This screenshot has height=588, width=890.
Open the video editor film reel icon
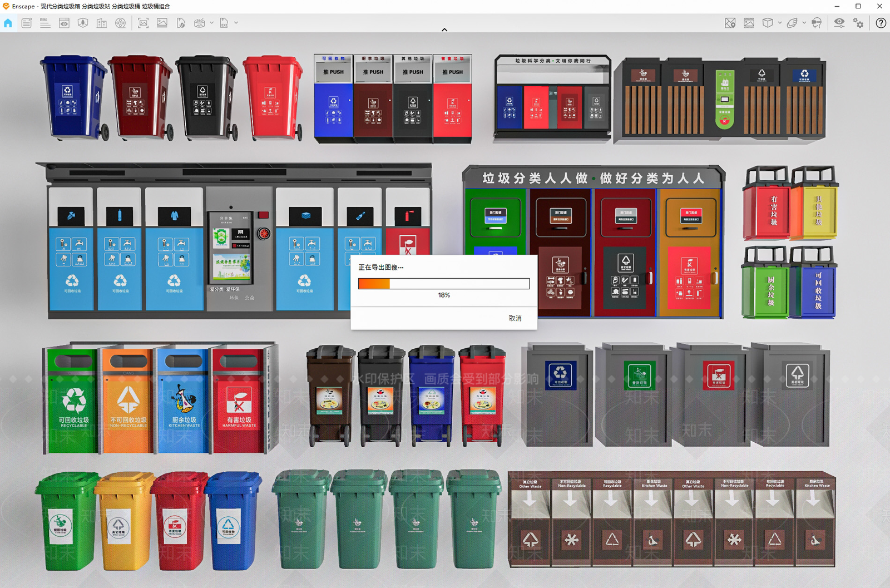click(x=121, y=23)
